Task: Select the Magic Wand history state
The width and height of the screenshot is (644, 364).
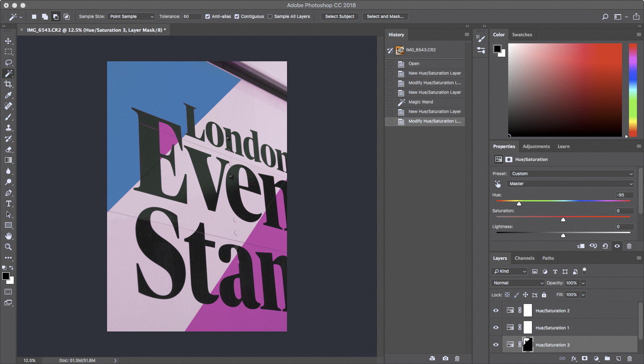Action: pos(421,102)
